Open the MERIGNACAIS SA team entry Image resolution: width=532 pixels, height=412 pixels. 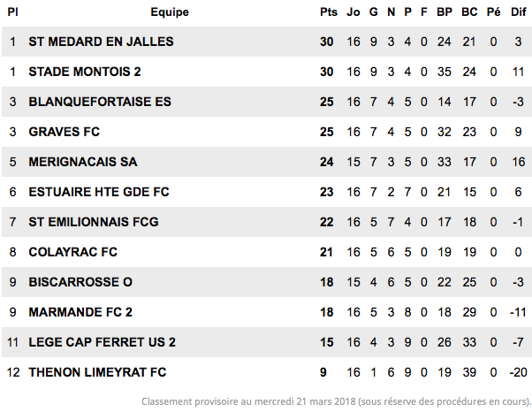pos(83,162)
